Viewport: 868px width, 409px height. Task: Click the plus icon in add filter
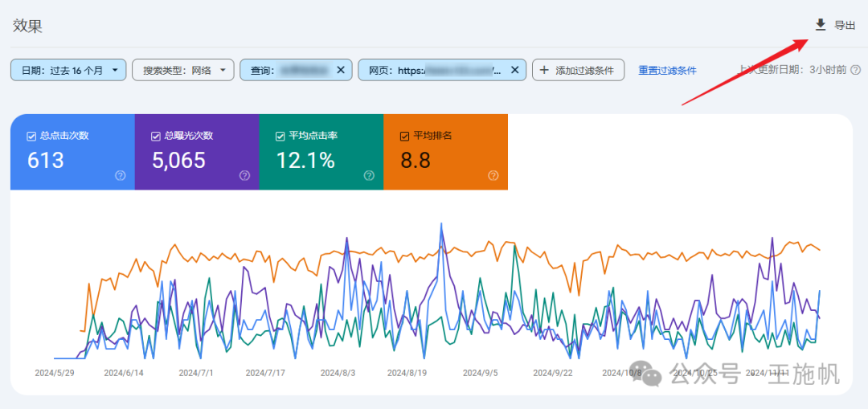(544, 70)
